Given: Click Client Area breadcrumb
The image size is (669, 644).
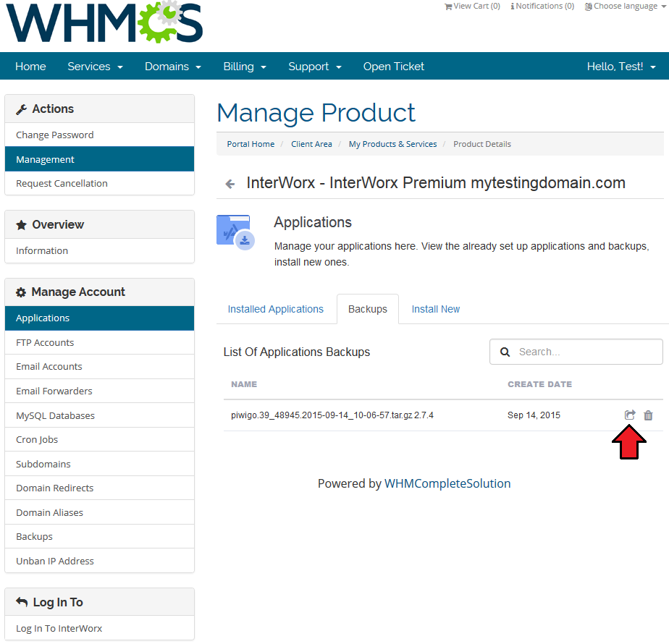Looking at the screenshot, I should pyautogui.click(x=311, y=144).
